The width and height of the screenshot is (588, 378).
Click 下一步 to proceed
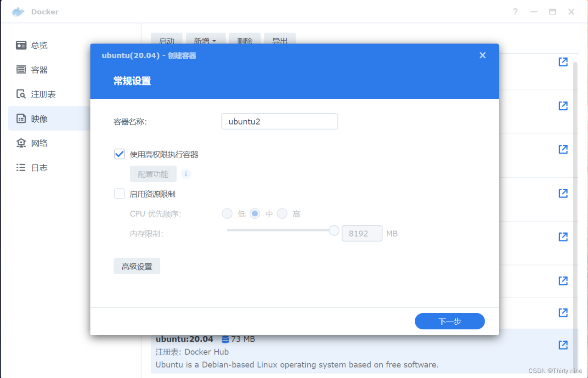(x=449, y=321)
